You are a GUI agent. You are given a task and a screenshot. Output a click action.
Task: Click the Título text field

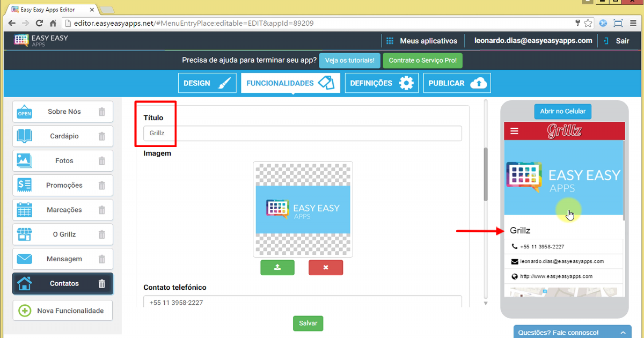pos(302,134)
